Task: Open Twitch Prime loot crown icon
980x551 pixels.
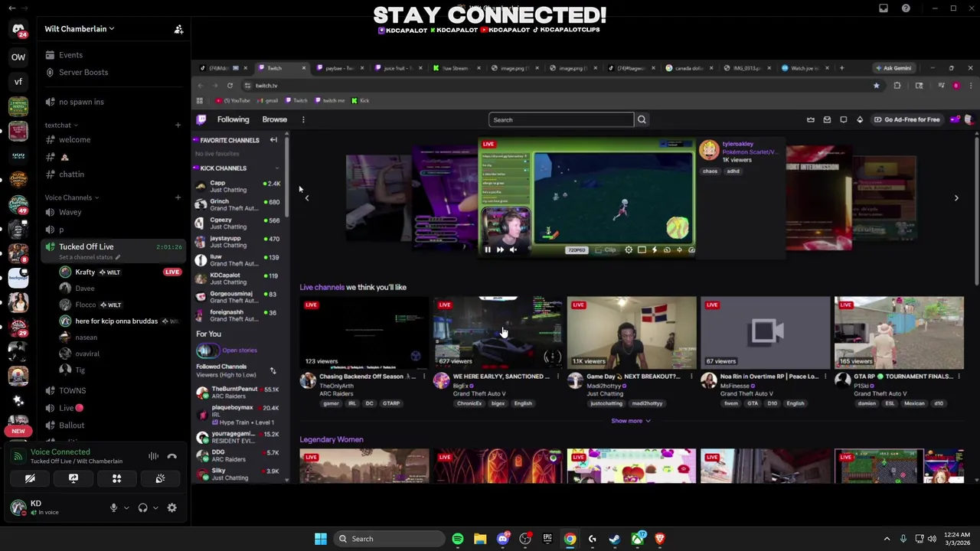Action: click(811, 119)
